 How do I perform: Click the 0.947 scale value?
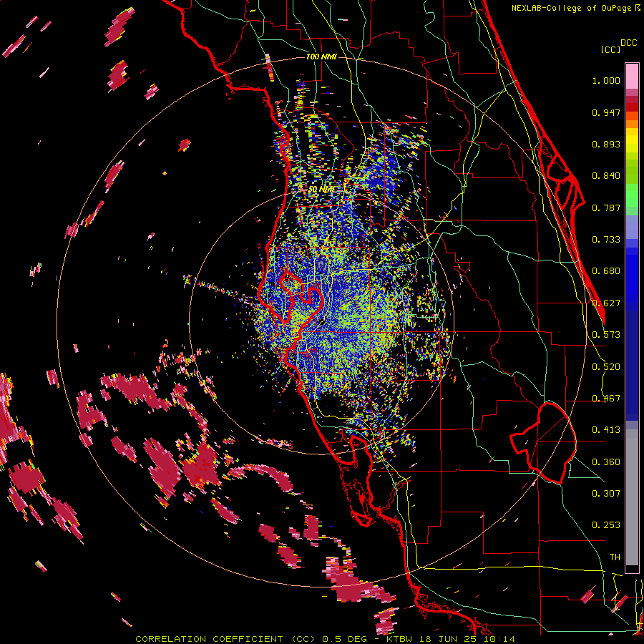pyautogui.click(x=606, y=112)
